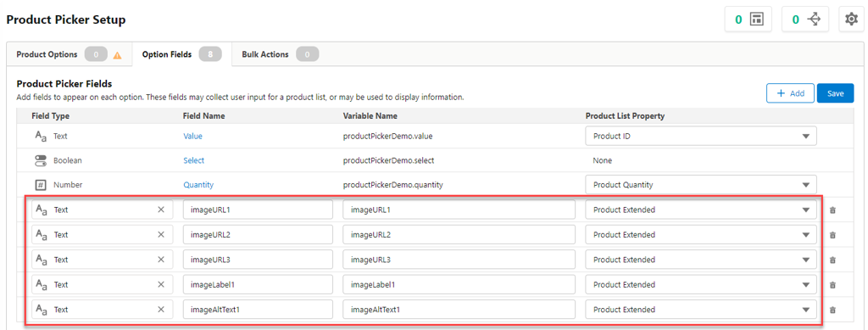
Task: Open Product Extended dropdown for imageURL2
Action: click(x=701, y=235)
